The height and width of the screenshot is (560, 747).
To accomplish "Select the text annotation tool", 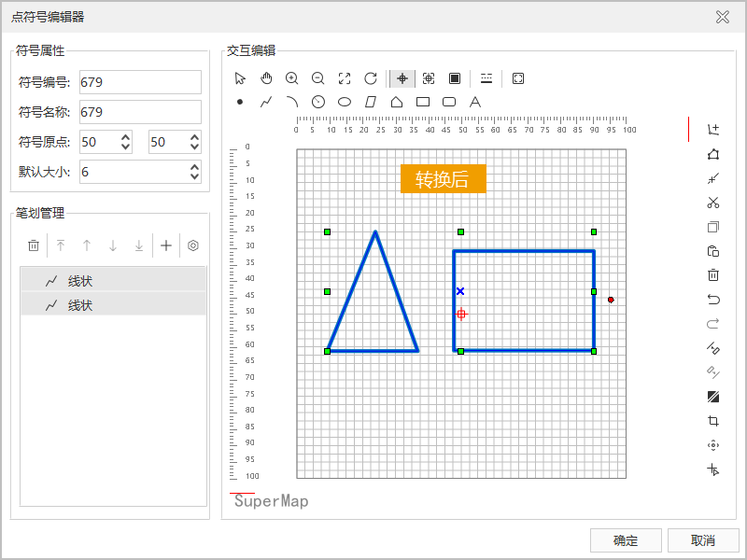I will tap(475, 102).
